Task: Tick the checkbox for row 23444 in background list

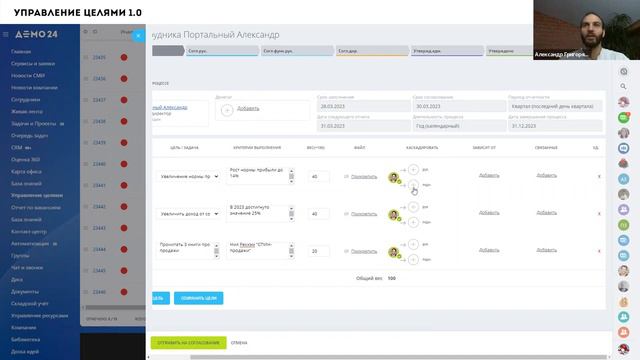Action: tap(86, 249)
